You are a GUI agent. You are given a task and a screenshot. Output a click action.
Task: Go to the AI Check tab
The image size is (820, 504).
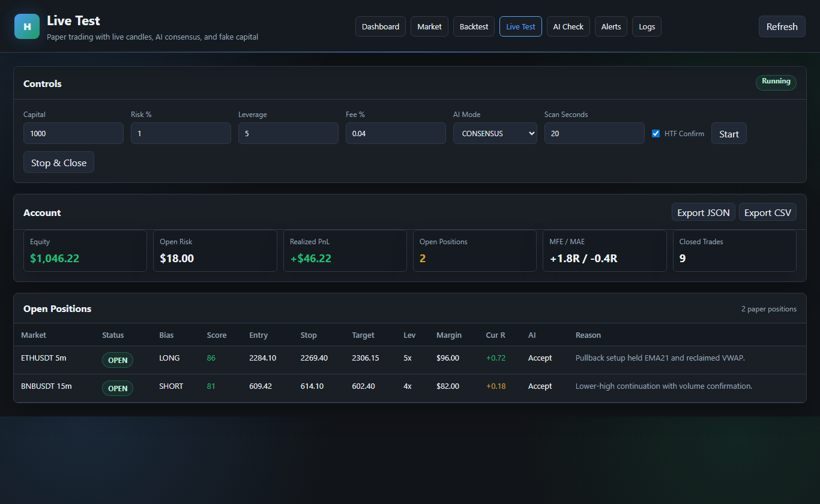568,26
